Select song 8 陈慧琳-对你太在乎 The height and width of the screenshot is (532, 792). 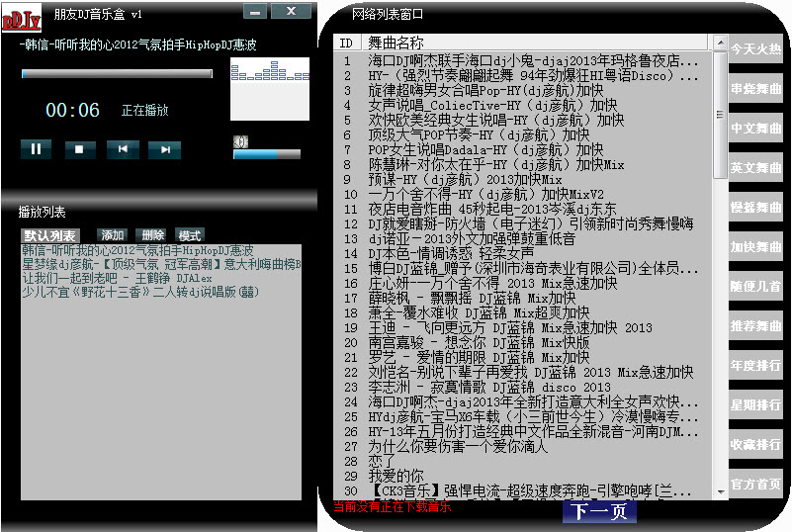(523, 165)
